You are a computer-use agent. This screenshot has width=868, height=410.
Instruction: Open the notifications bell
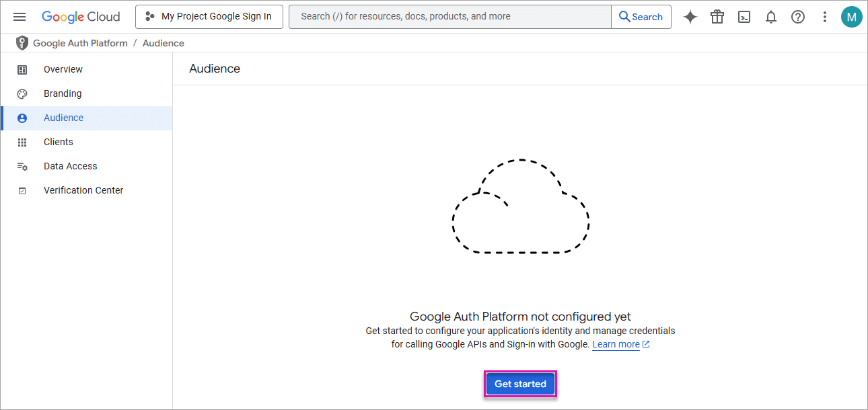pos(771,17)
